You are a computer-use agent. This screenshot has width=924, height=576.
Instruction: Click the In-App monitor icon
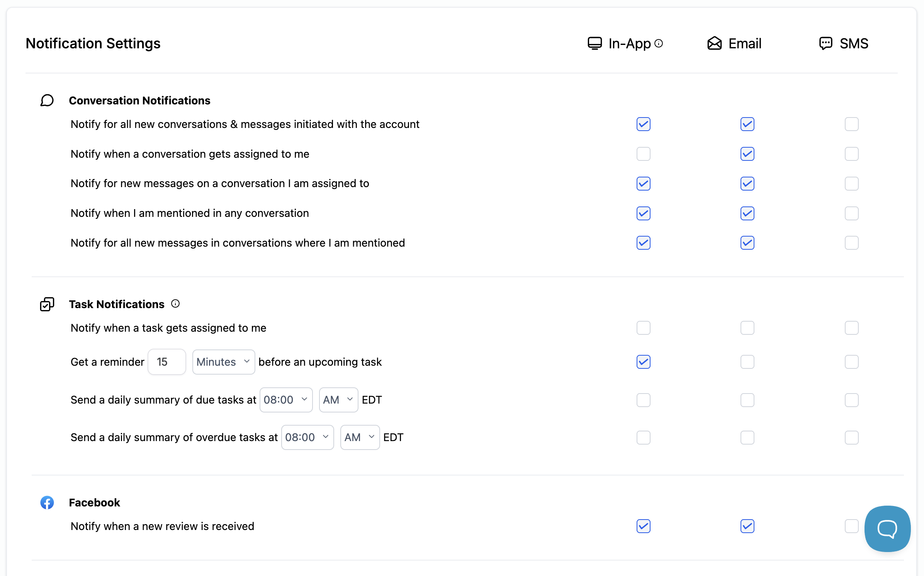point(594,43)
